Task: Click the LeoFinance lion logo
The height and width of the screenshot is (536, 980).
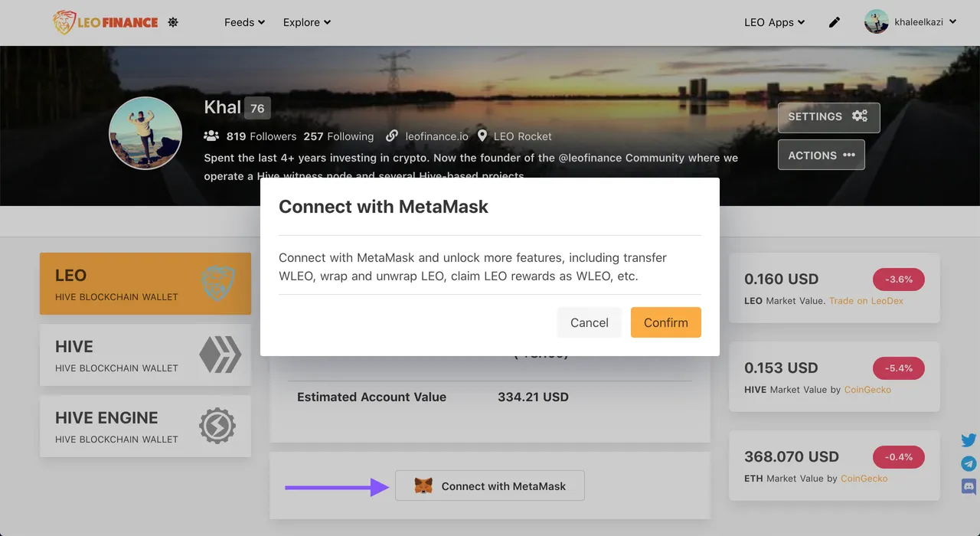Action: [106, 22]
